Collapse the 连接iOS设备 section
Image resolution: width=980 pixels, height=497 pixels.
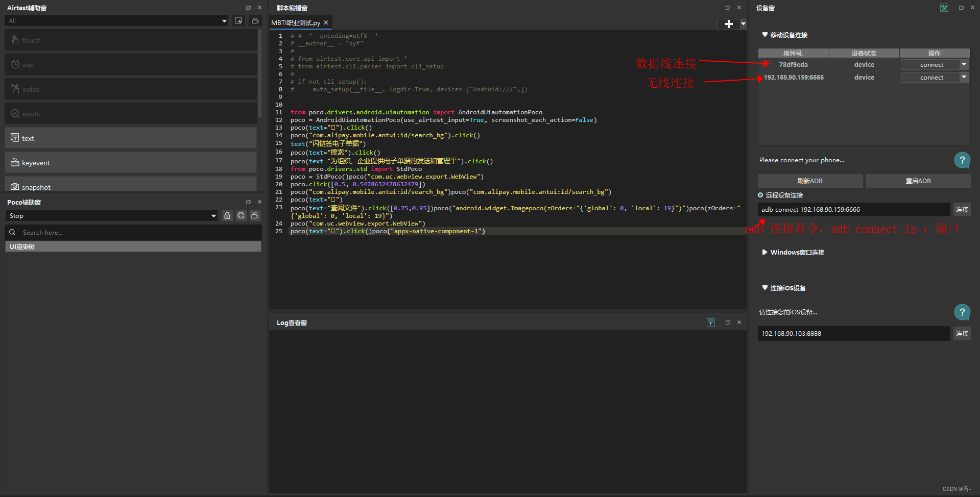[x=764, y=288]
